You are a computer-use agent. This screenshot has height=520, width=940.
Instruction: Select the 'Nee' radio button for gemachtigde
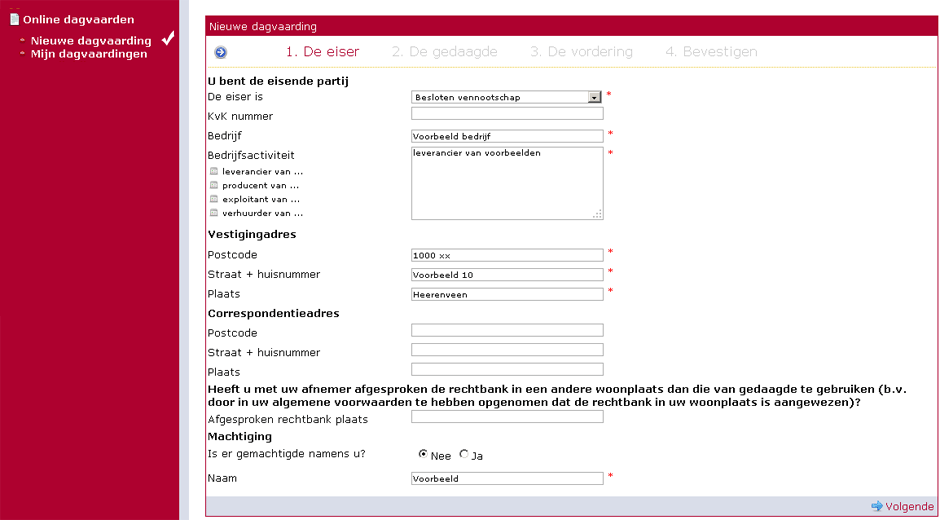(x=423, y=455)
